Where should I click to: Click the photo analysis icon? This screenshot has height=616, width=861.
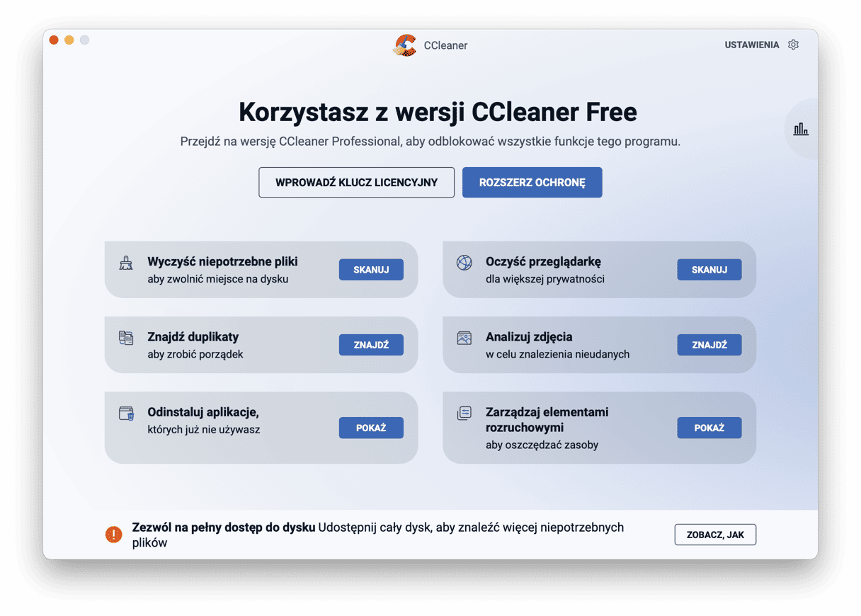click(464, 338)
